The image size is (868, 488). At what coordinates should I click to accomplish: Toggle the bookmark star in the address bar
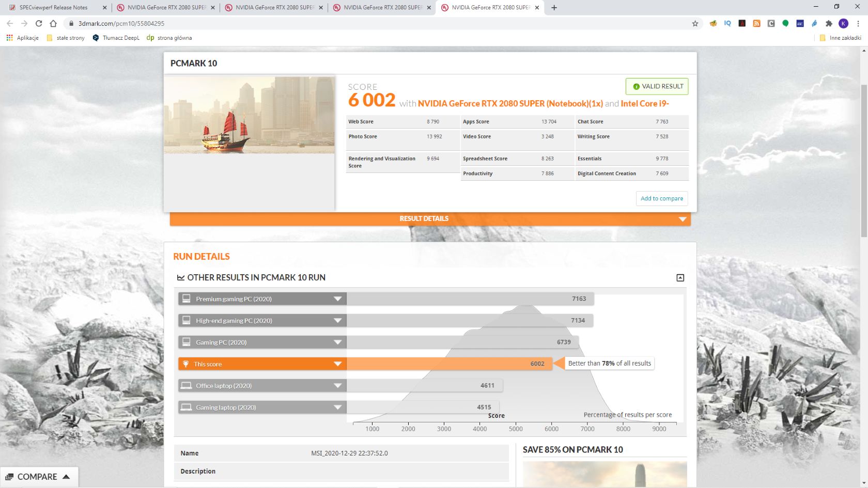click(695, 23)
